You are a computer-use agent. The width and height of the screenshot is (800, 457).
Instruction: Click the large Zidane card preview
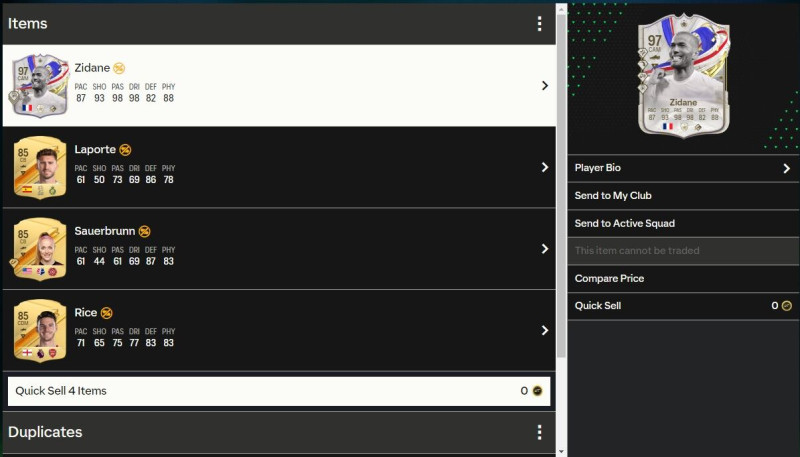point(683,75)
